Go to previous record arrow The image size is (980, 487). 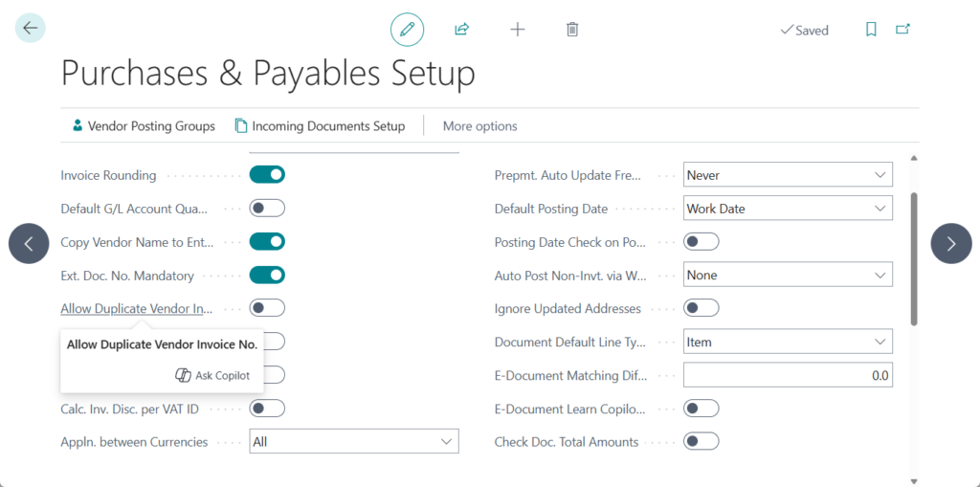point(29,244)
